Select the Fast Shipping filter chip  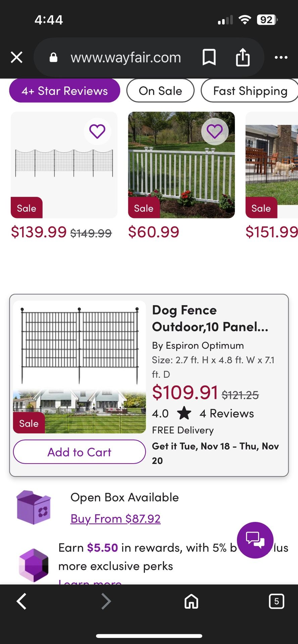click(250, 91)
